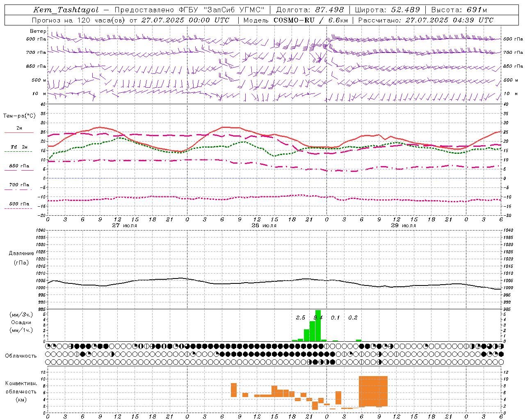Click the Тем-ра(°C) axis title

(19, 116)
